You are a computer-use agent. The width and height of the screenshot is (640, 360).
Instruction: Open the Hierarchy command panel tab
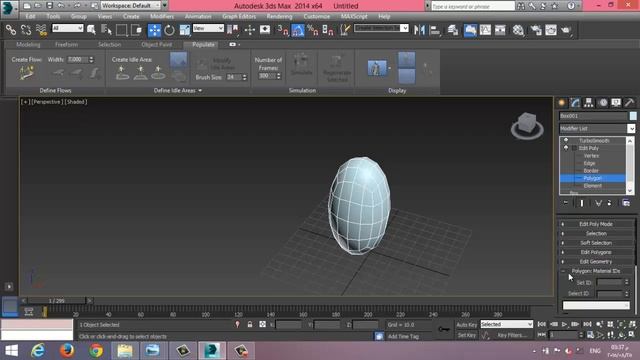click(589, 102)
